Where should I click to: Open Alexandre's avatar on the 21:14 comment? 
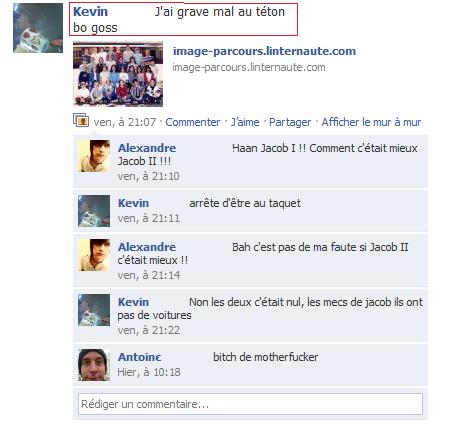[x=94, y=255]
